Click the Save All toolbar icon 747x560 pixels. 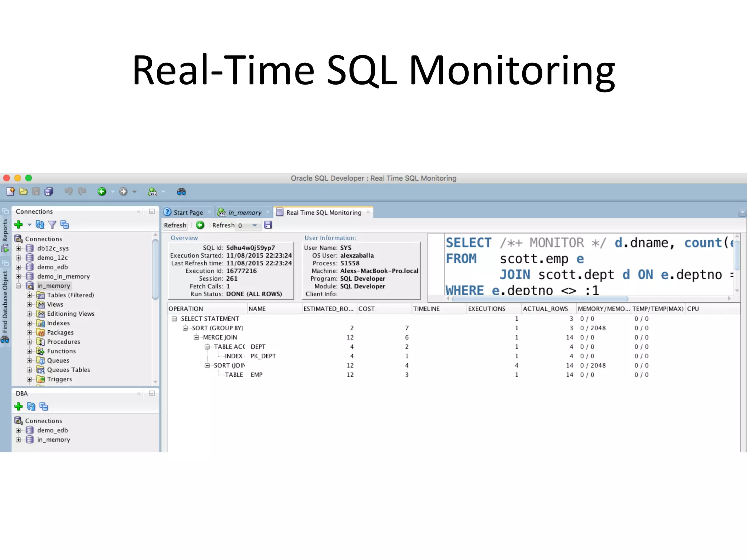(x=49, y=191)
